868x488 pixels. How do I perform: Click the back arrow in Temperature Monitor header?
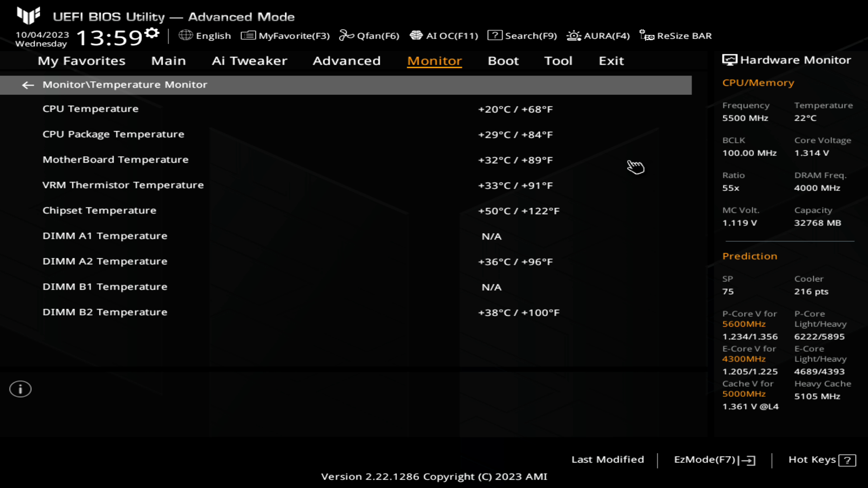click(x=28, y=85)
